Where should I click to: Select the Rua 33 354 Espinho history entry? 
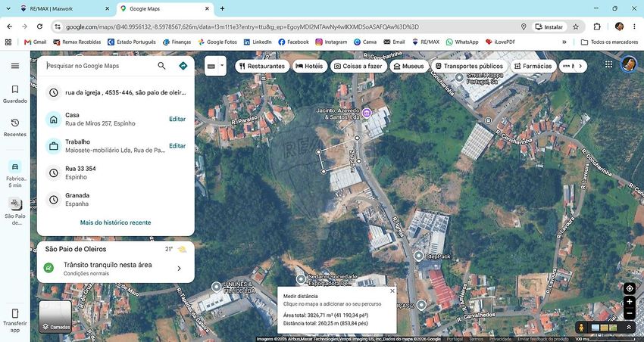[115, 173]
